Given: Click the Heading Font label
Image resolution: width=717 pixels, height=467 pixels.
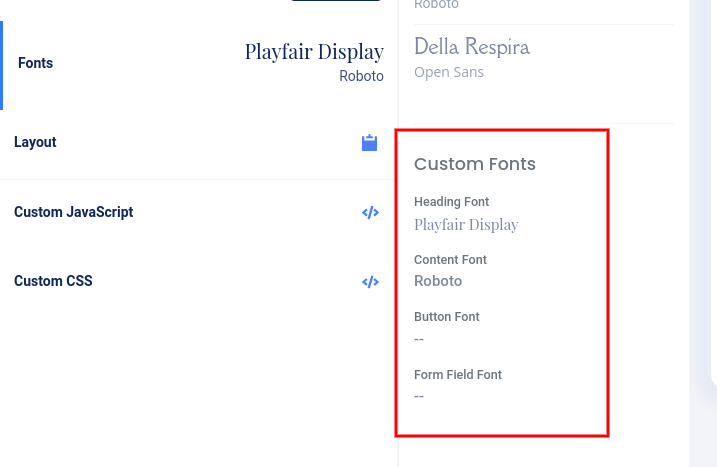Looking at the screenshot, I should [x=452, y=202].
